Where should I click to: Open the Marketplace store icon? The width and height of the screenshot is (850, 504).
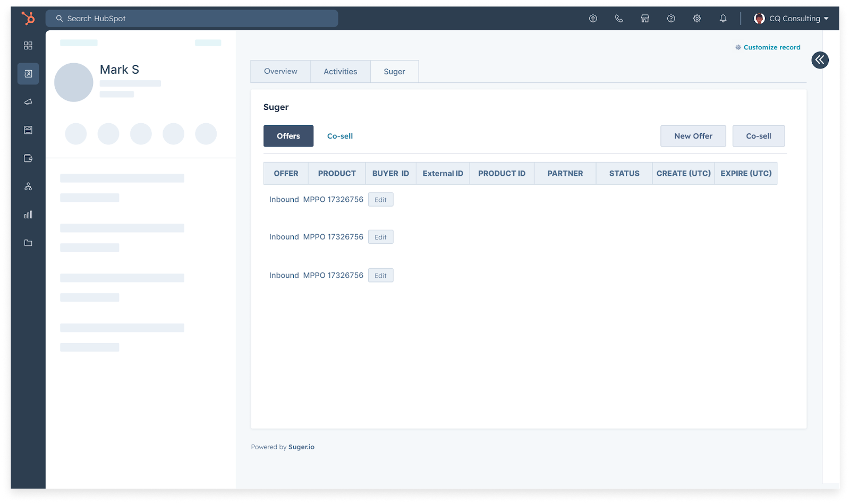(645, 19)
